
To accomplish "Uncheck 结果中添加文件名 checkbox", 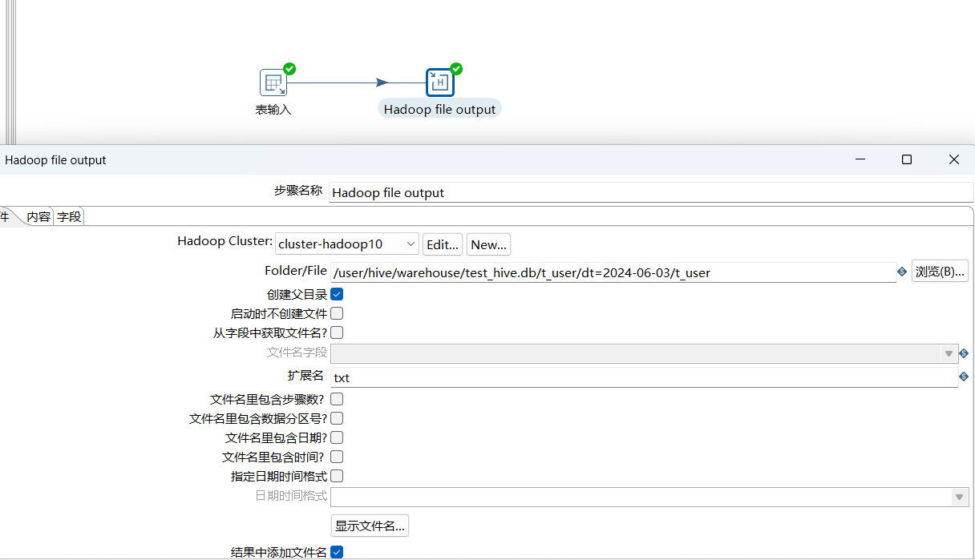I will tap(337, 552).
